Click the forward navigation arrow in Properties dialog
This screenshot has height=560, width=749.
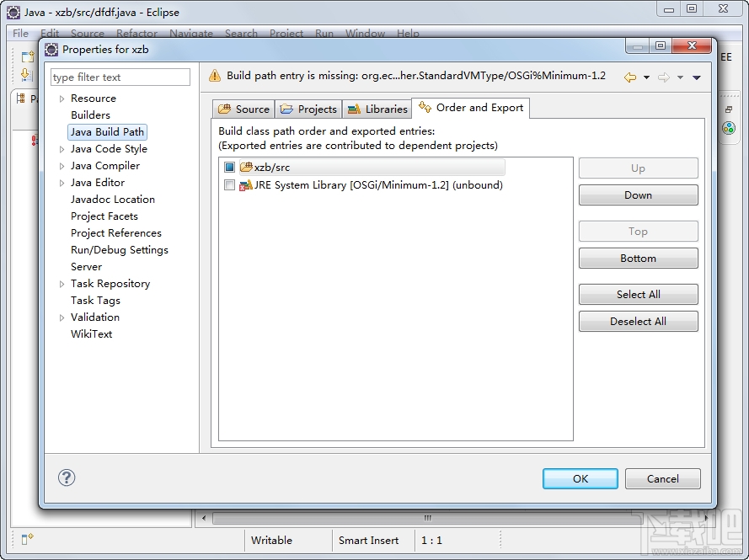point(662,76)
